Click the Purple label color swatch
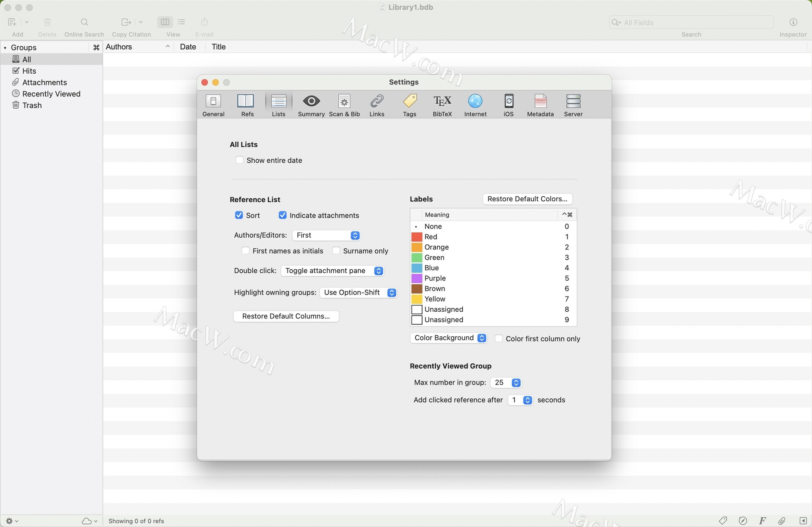Image resolution: width=812 pixels, height=527 pixels. pyautogui.click(x=417, y=278)
